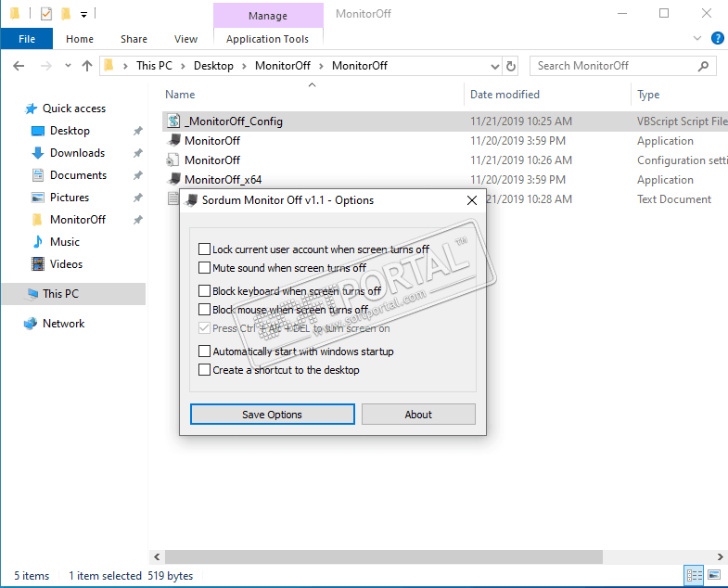Enable mute sound when screen turns off
This screenshot has height=588, width=728.
pos(204,268)
